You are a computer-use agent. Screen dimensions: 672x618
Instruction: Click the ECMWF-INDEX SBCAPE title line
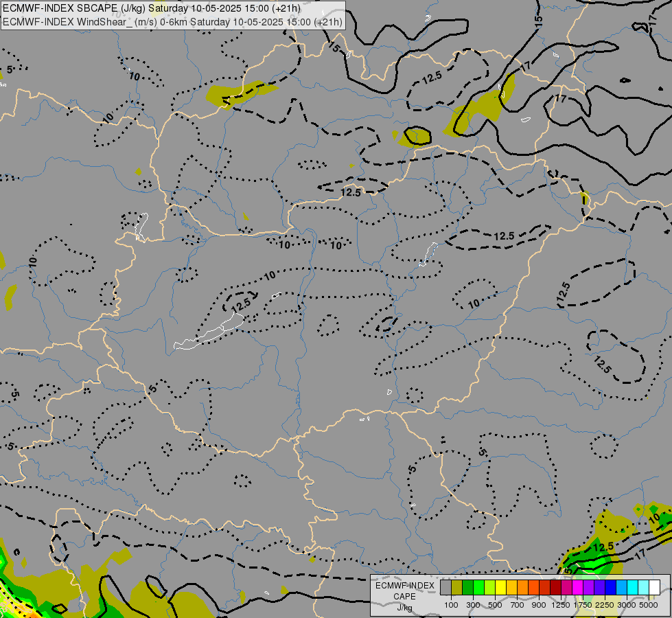[x=152, y=8]
